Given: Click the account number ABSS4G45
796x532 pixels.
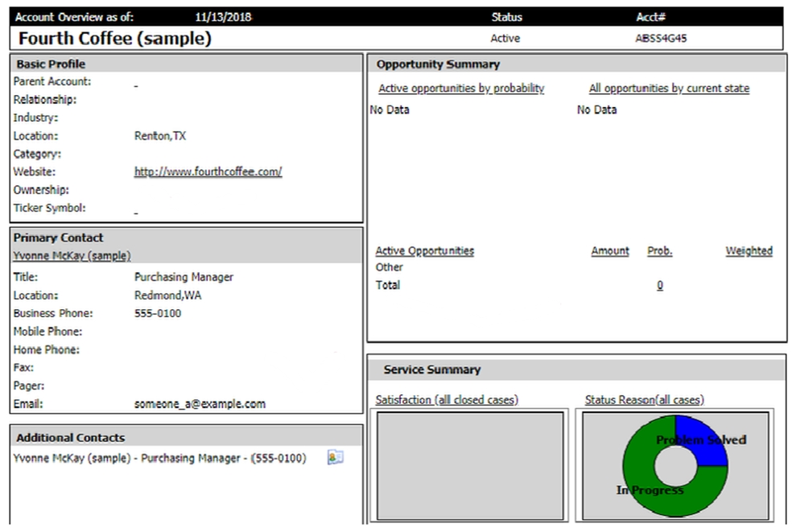Looking at the screenshot, I should pos(661,38).
